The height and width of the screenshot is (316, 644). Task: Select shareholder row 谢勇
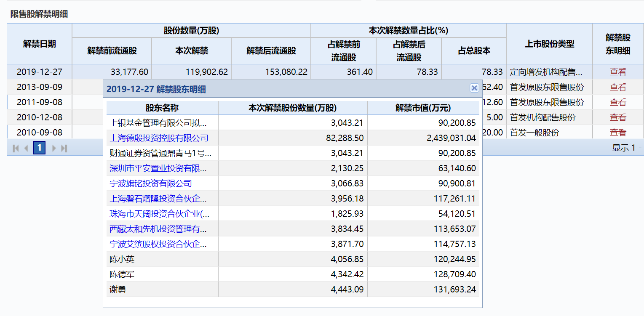(x=293, y=289)
